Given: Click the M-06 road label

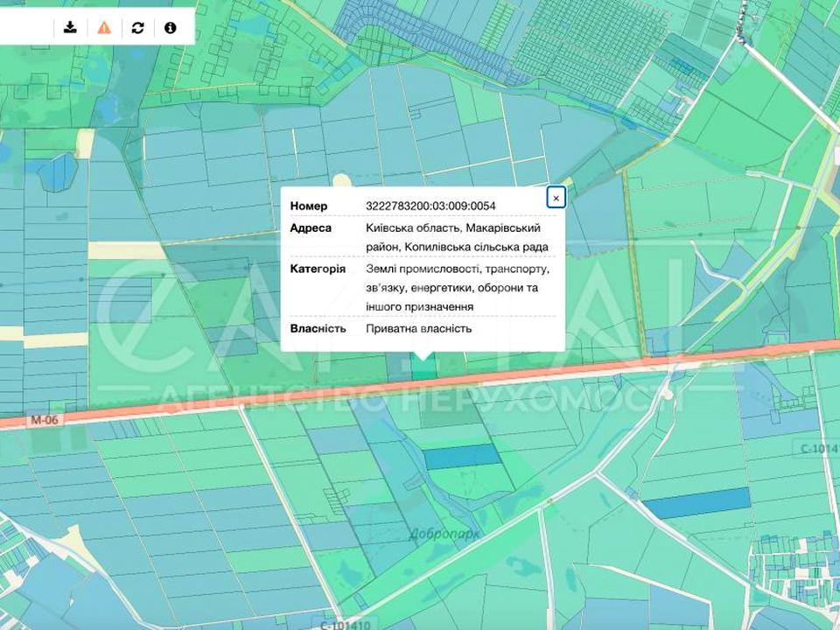Looking at the screenshot, I should (x=43, y=421).
